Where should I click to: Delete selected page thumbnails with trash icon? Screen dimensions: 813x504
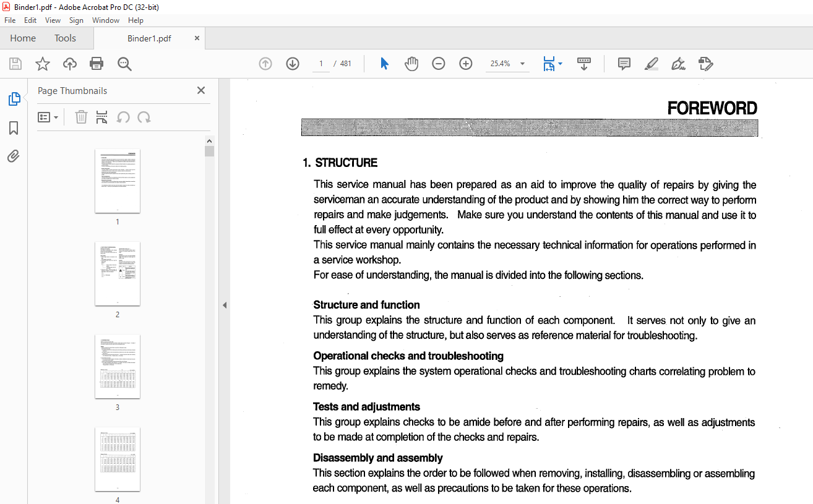81,117
